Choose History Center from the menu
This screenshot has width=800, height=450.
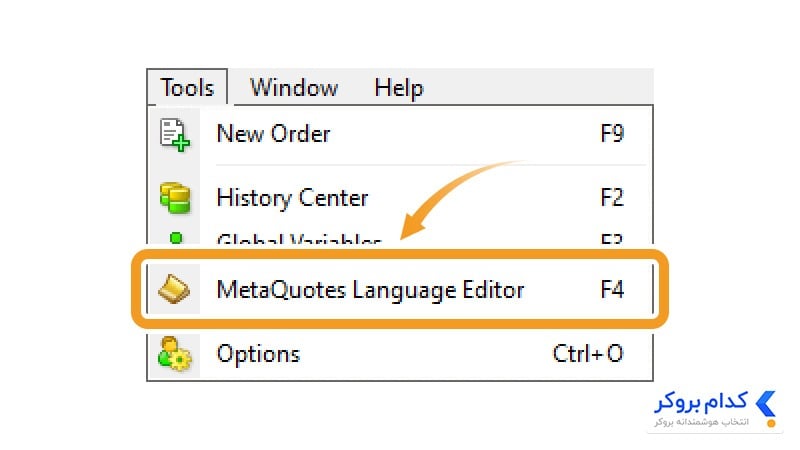pos(399,198)
